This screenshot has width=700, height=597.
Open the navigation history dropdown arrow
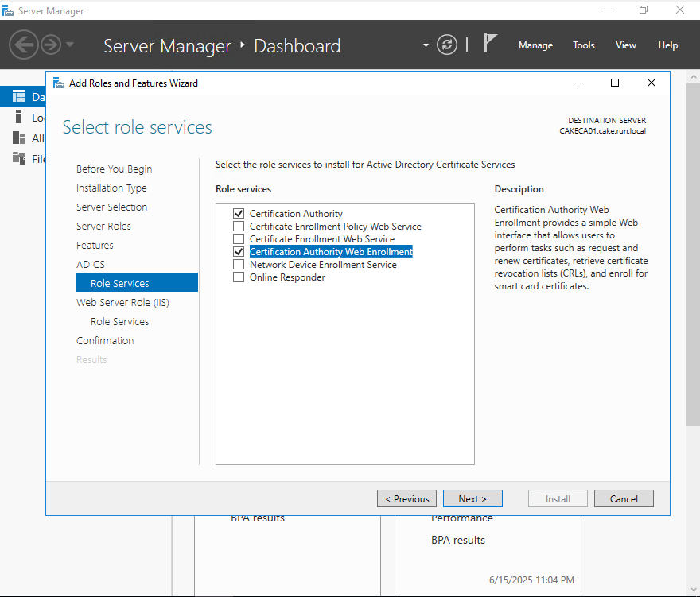70,45
